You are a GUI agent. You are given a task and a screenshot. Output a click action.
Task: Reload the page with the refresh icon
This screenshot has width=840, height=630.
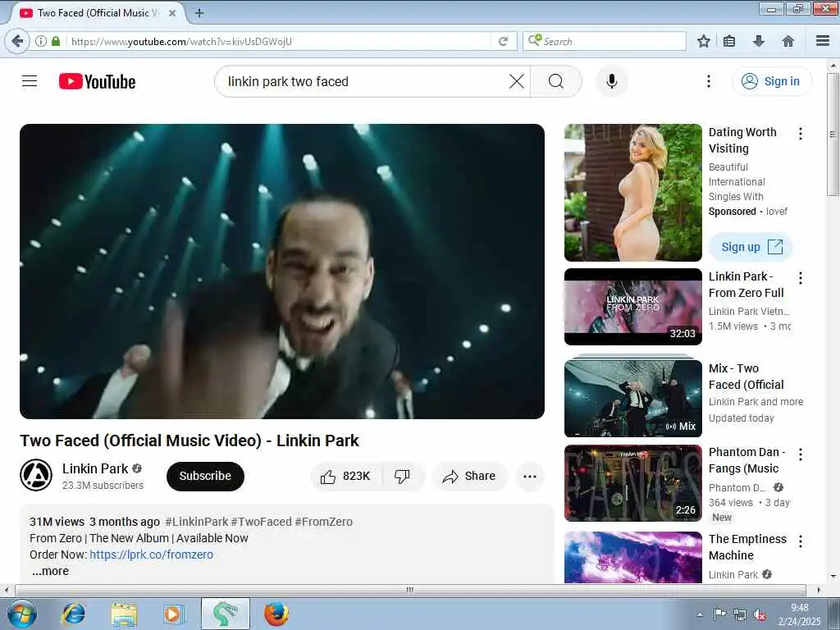503,41
